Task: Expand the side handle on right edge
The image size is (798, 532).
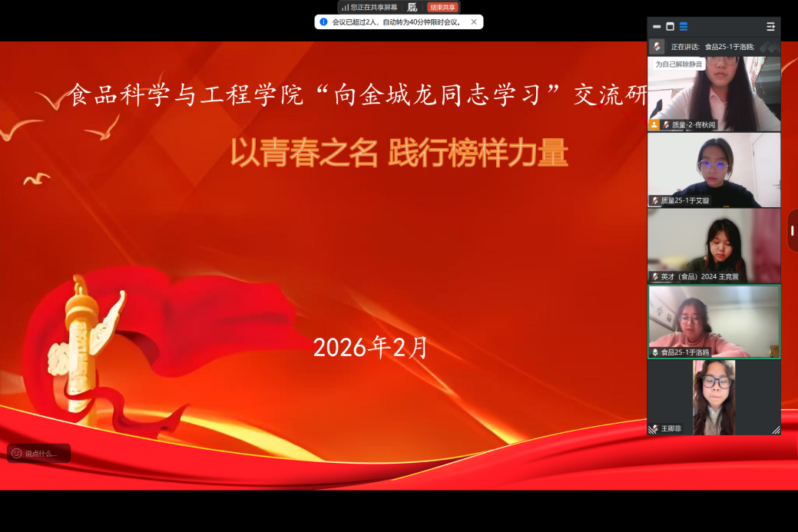Action: (792, 230)
